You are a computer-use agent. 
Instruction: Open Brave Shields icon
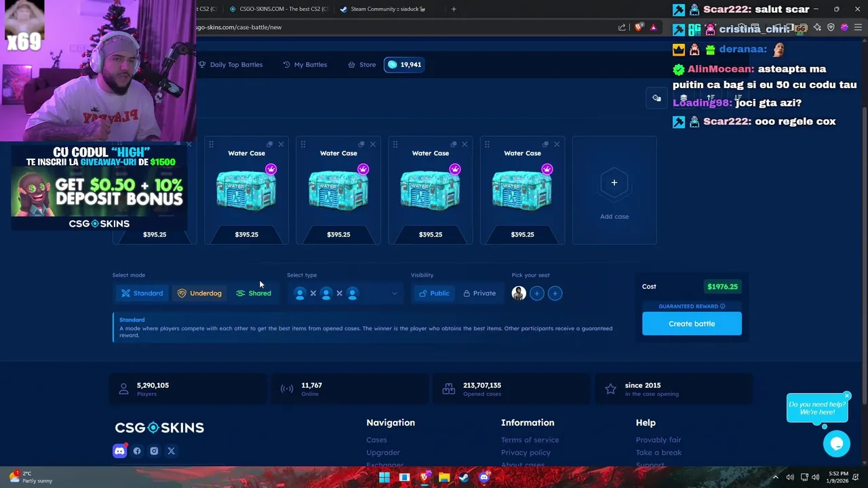[639, 27]
